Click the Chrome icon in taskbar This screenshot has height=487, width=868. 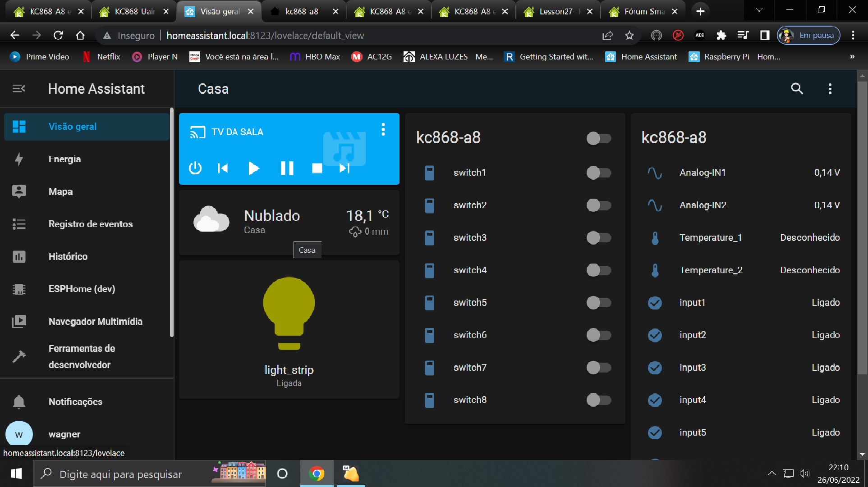(x=317, y=473)
